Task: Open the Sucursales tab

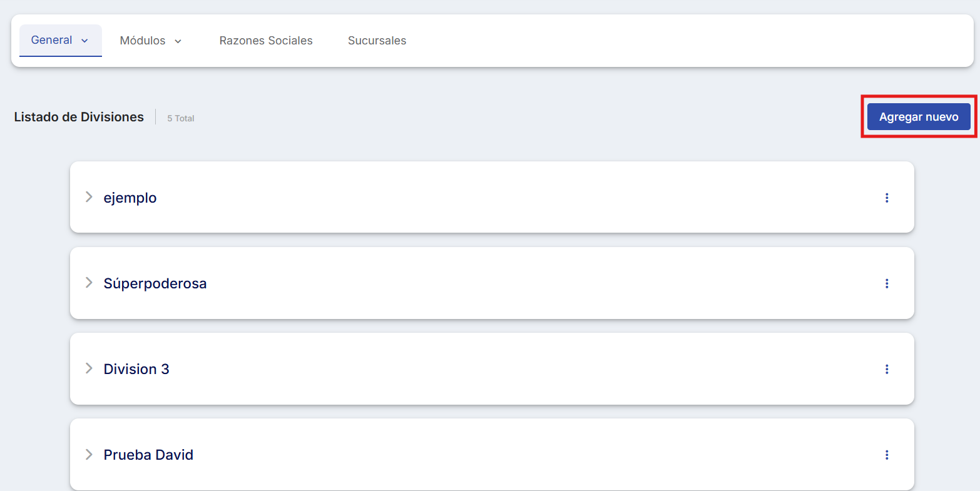Action: (377, 41)
